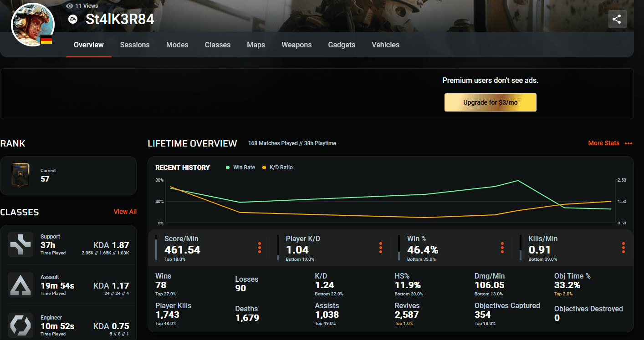The width and height of the screenshot is (644, 340).
Task: Click the Win % percentile bar
Action: pos(399,248)
